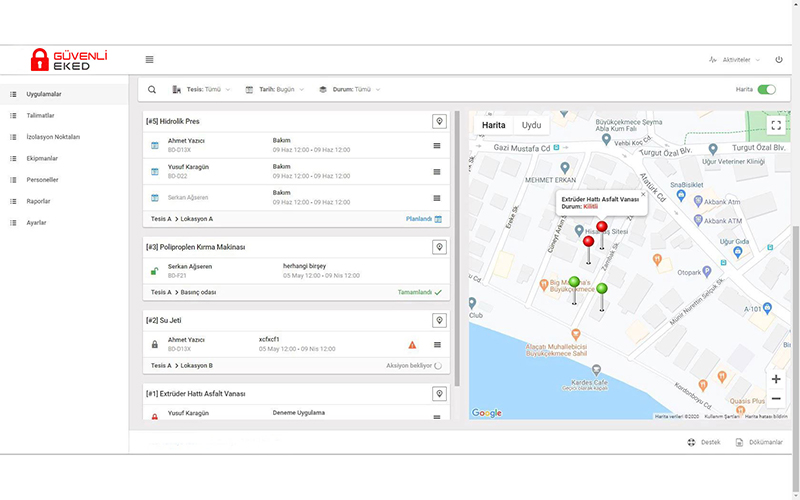Zoom in on the map
800x500 pixels.
tap(775, 379)
